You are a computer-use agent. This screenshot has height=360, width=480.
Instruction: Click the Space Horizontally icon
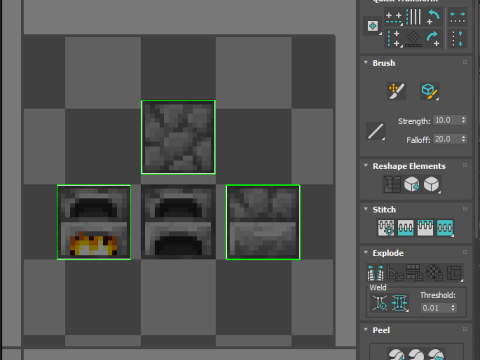(x=457, y=17)
